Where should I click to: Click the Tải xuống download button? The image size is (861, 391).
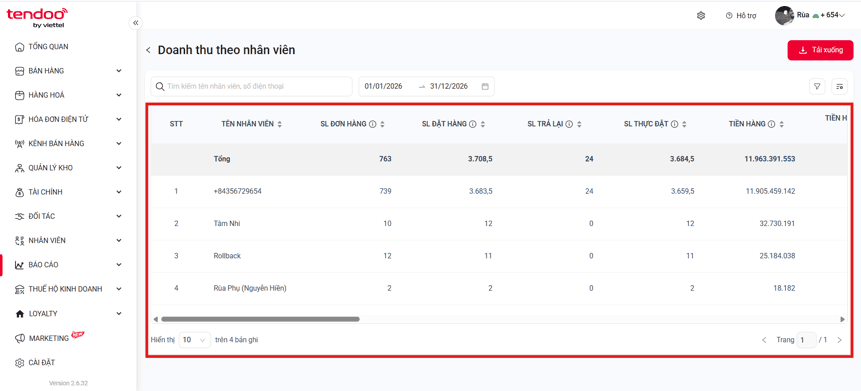click(820, 50)
